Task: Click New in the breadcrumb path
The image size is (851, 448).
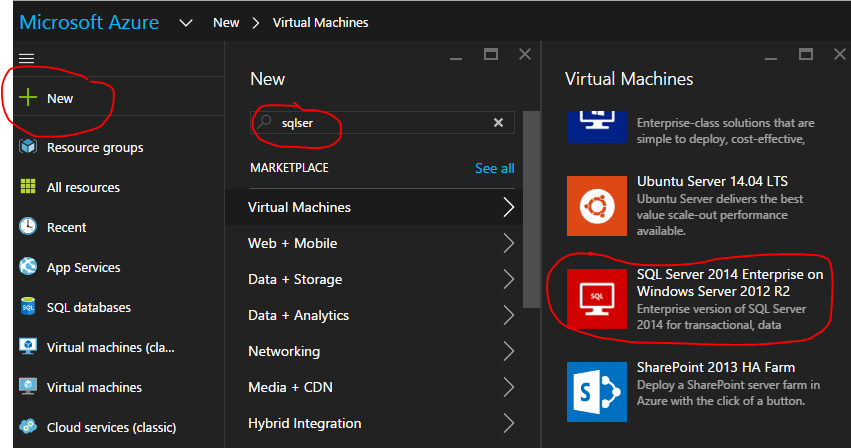Action: 226,22
